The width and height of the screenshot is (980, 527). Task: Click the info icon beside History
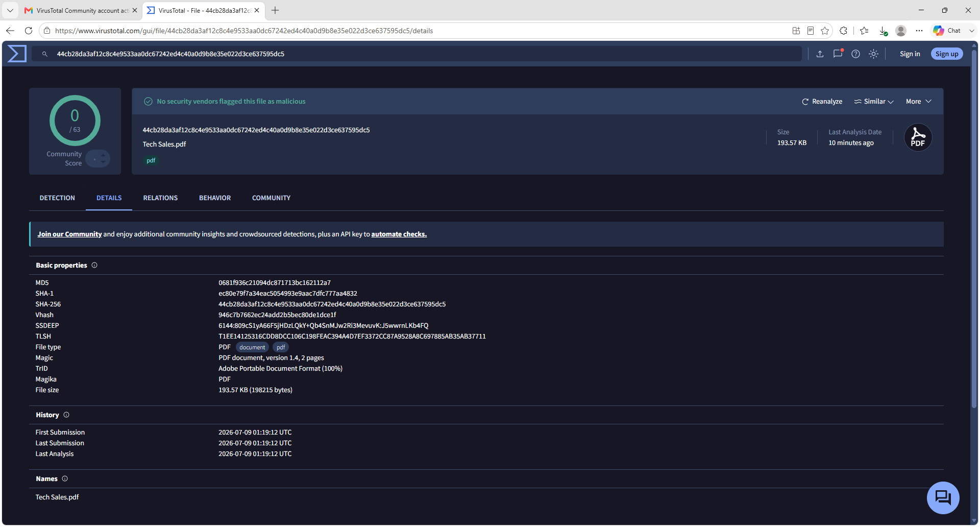[66, 415]
